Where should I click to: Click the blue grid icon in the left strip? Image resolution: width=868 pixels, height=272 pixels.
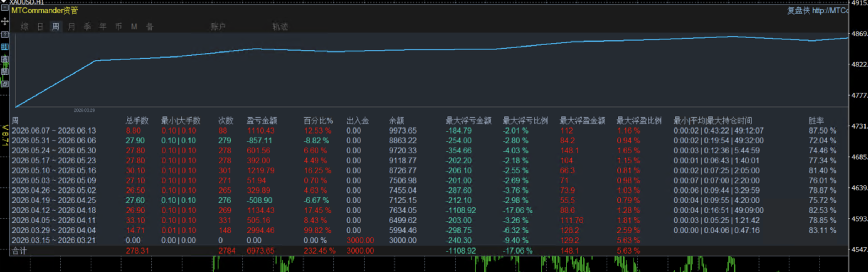tap(5, 47)
